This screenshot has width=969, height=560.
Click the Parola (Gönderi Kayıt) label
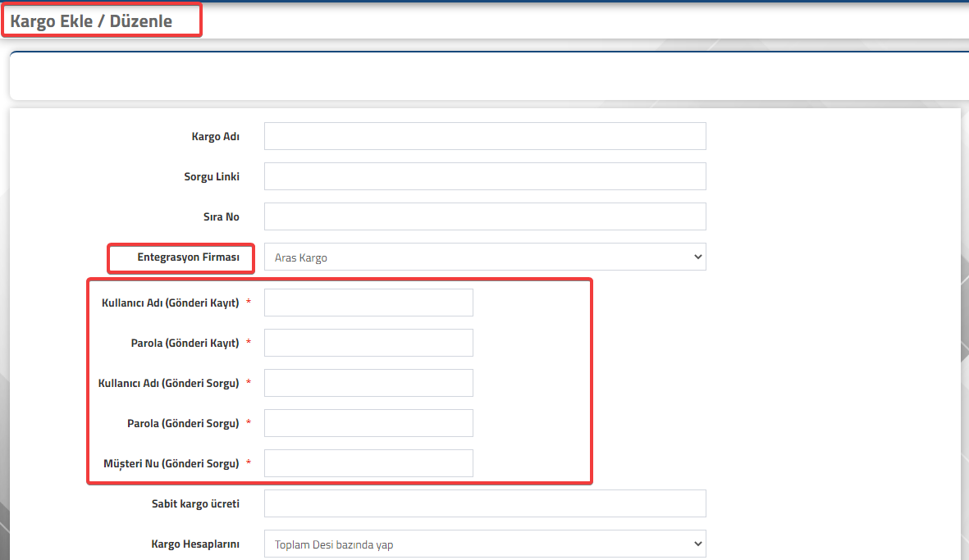tap(185, 344)
